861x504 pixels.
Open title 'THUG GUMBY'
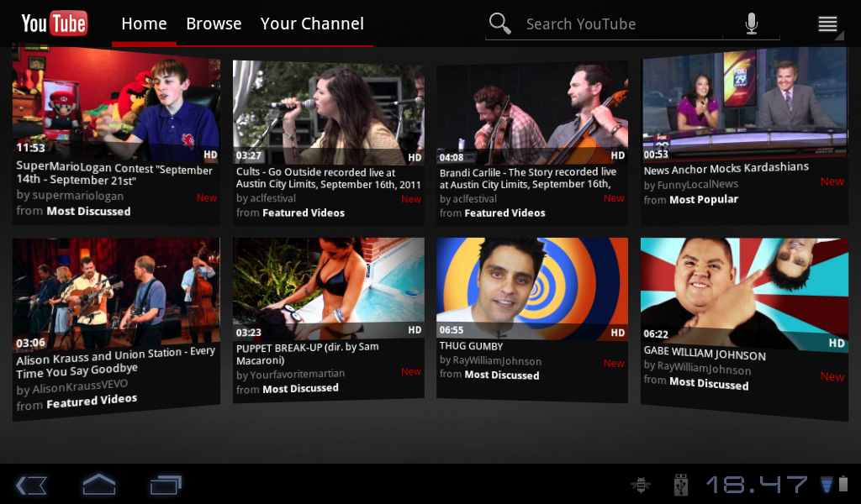point(471,346)
